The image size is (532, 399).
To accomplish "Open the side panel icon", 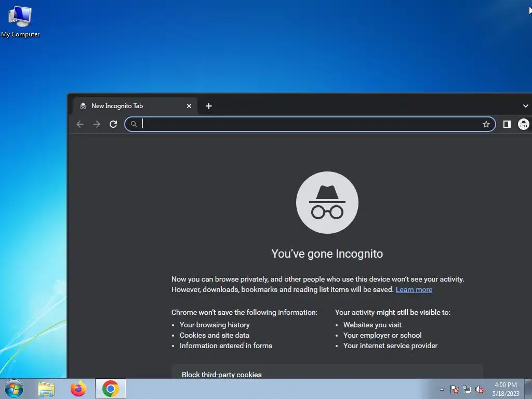I will (x=507, y=124).
